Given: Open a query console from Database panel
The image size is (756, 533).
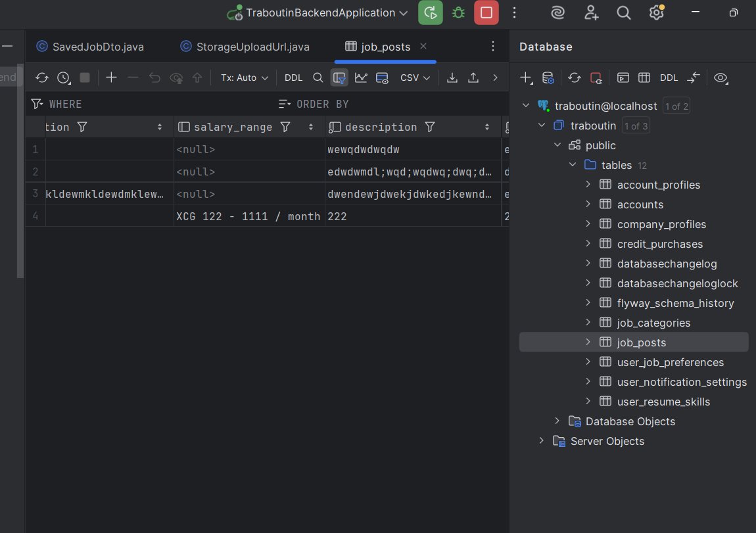Looking at the screenshot, I should tap(623, 78).
